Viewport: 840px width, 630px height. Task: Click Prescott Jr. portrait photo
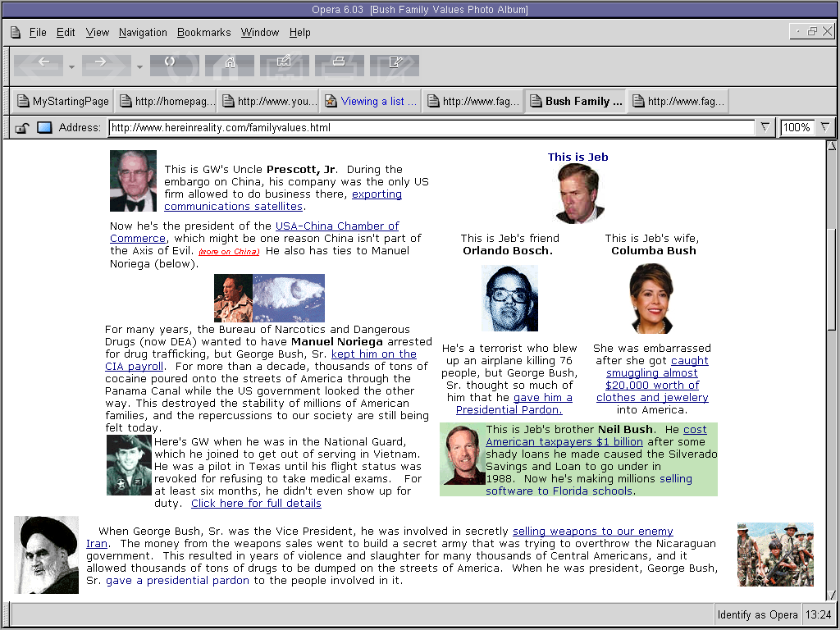coord(134,181)
